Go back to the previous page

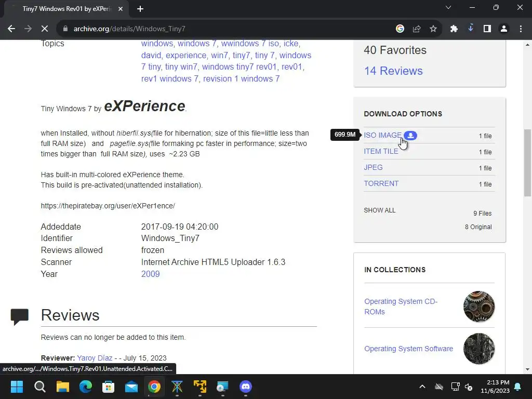pos(11,29)
